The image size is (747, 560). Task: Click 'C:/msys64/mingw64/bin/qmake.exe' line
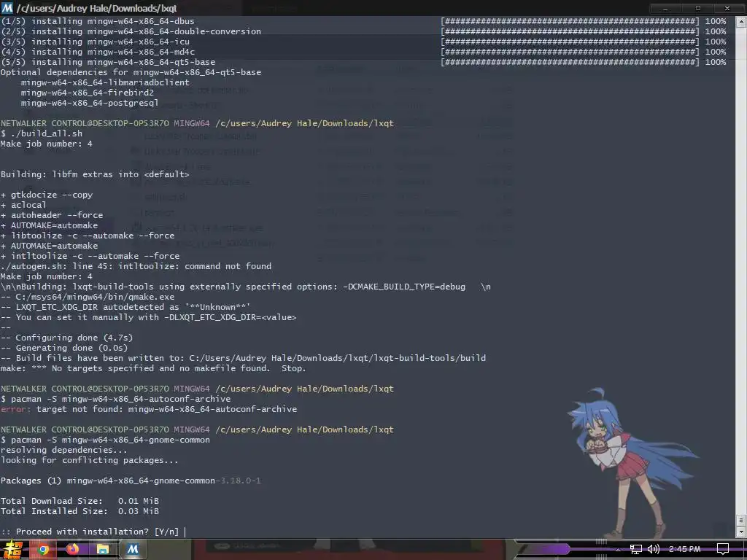point(88,297)
